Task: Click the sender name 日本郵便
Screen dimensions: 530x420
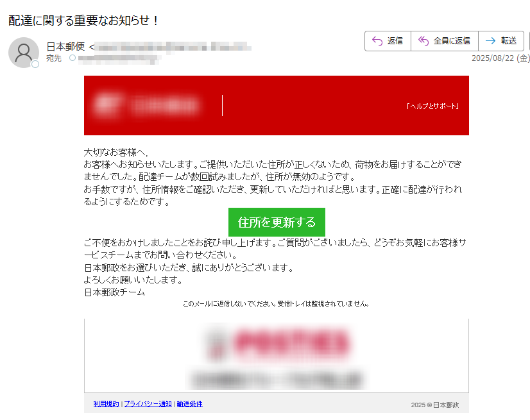Action: pos(65,47)
